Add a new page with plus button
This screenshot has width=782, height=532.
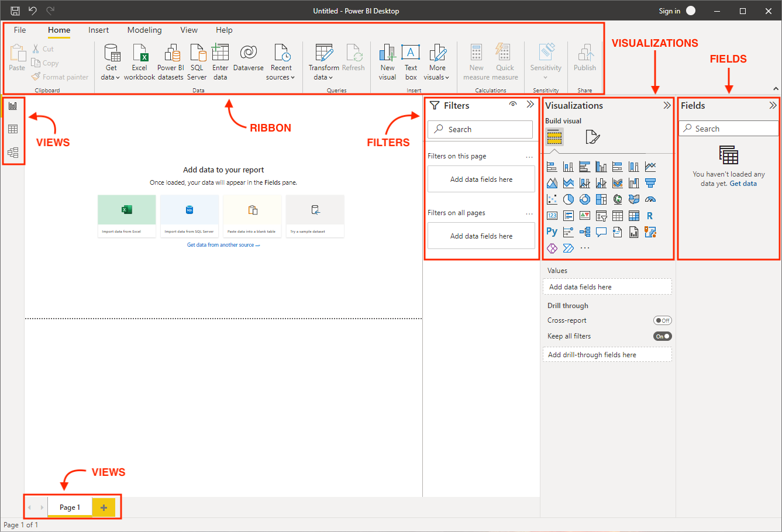pos(104,507)
